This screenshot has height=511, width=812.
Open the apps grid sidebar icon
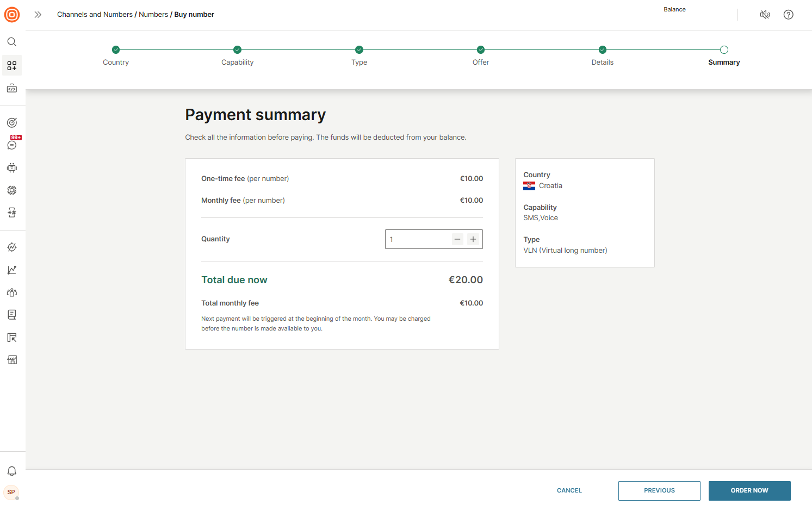[x=12, y=66]
